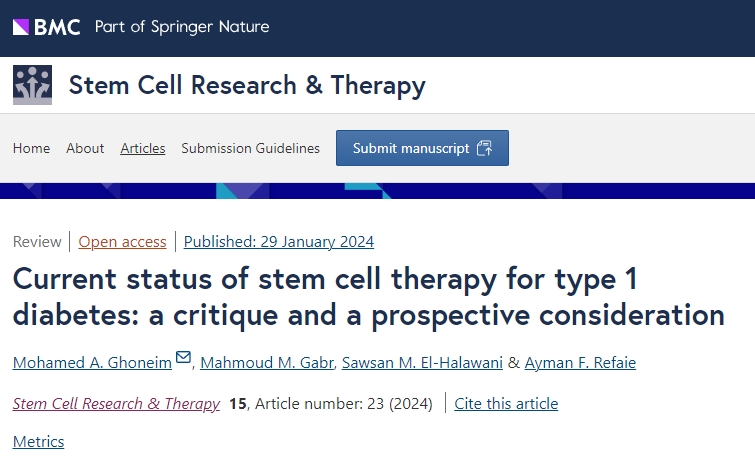Open the About navigation item
The image size is (755, 464).
[85, 148]
